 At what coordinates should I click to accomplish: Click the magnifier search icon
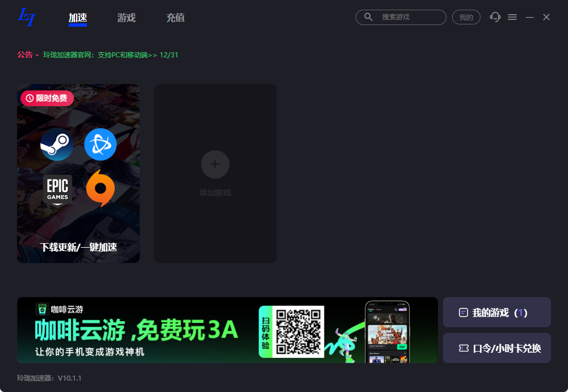tap(368, 17)
